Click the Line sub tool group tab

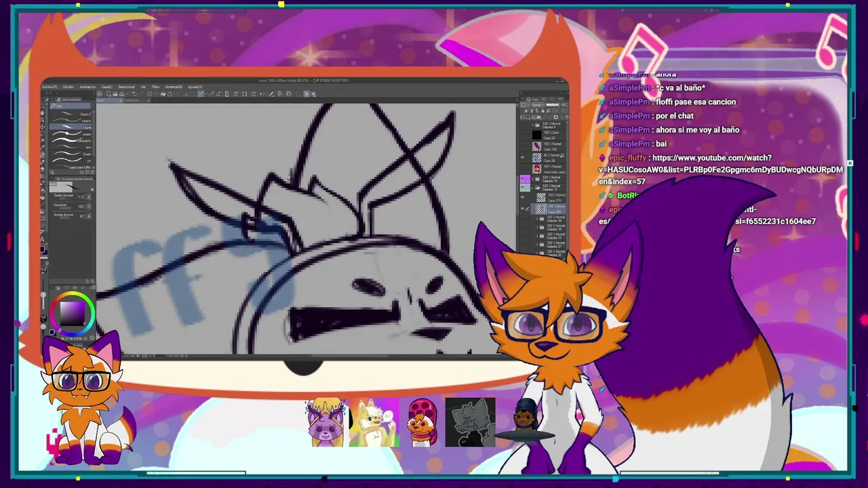(70, 106)
